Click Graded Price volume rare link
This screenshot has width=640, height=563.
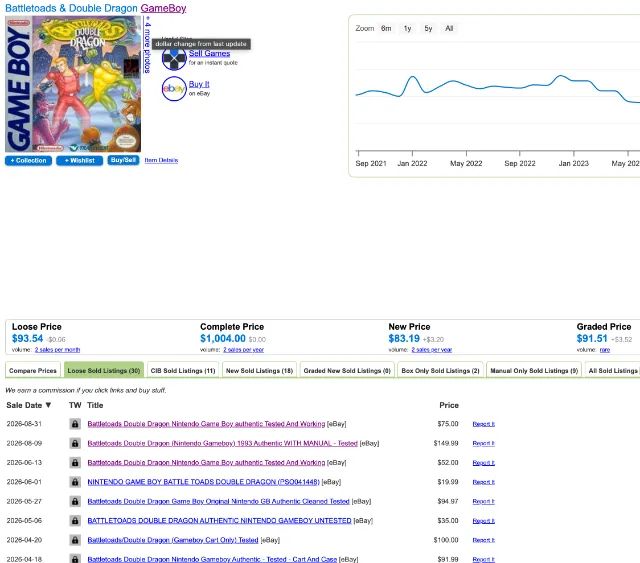[605, 349]
